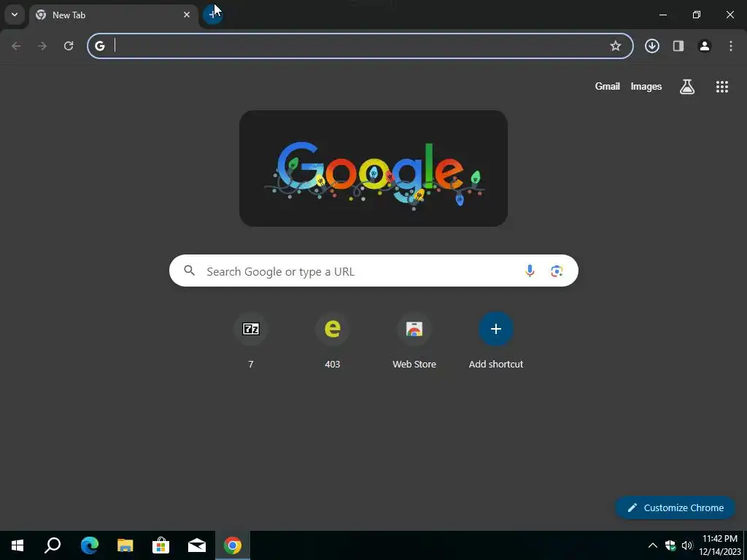Open the 403 shortcut tile

(333, 340)
